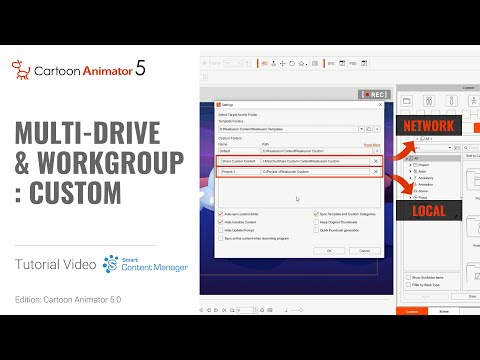Enable Filter by Base Type checkbox
This screenshot has width=480, height=360.
(x=408, y=285)
